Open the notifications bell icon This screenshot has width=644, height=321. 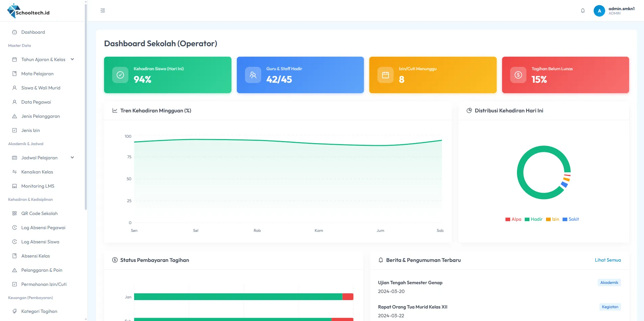(x=583, y=11)
